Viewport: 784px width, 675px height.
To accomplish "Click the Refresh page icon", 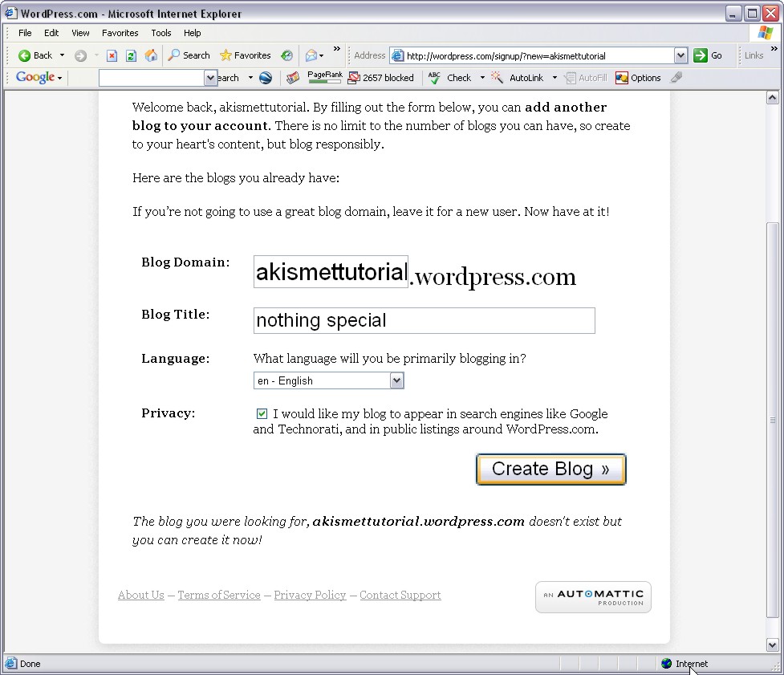I will 131,55.
